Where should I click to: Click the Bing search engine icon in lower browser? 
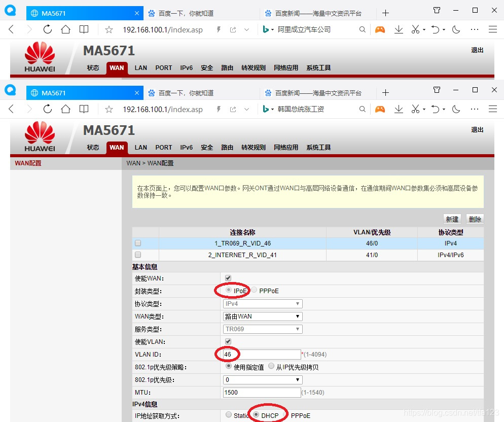266,110
